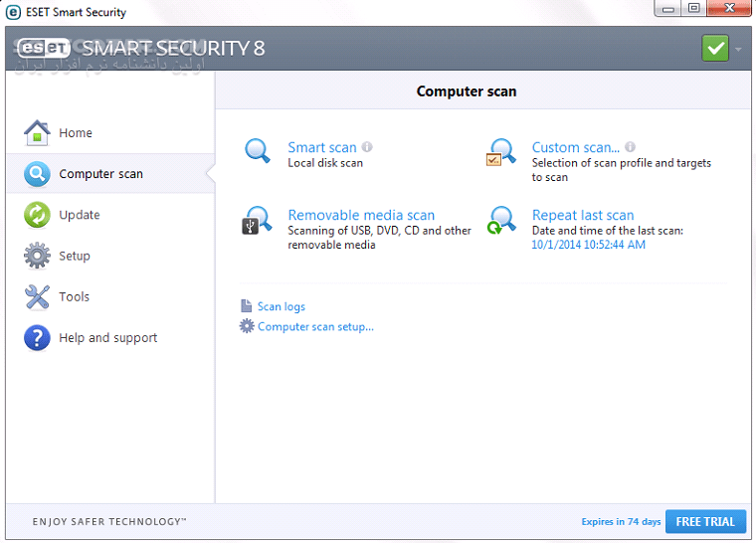Image resolution: width=756 pixels, height=543 pixels.
Task: Switch to the Tools section
Action: [110, 296]
